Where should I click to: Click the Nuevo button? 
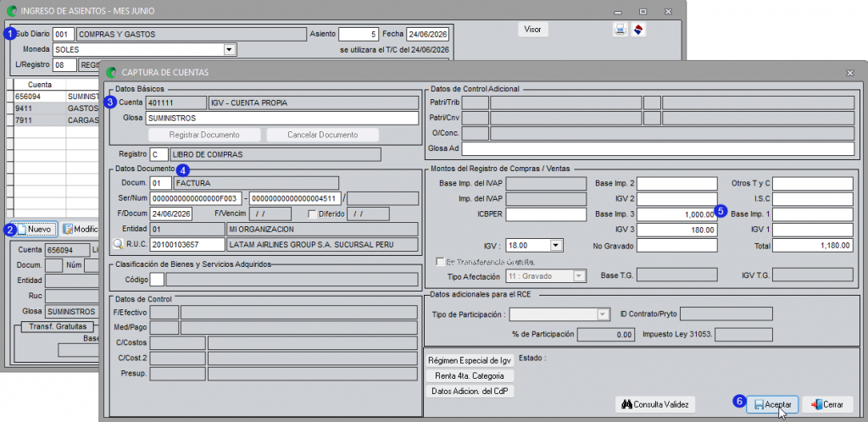(x=34, y=229)
